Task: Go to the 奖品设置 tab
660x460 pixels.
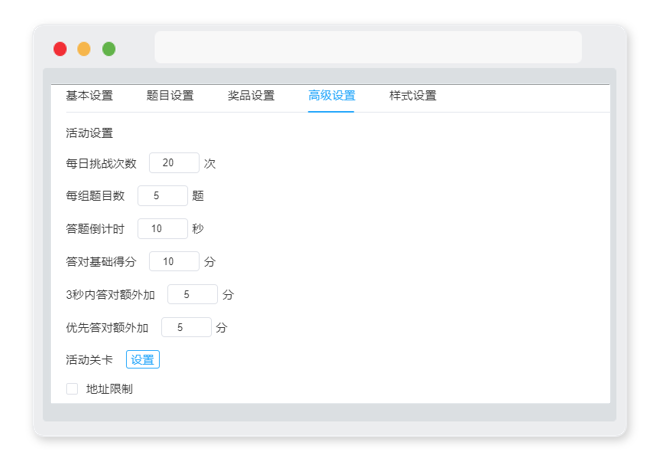Action: tap(251, 96)
